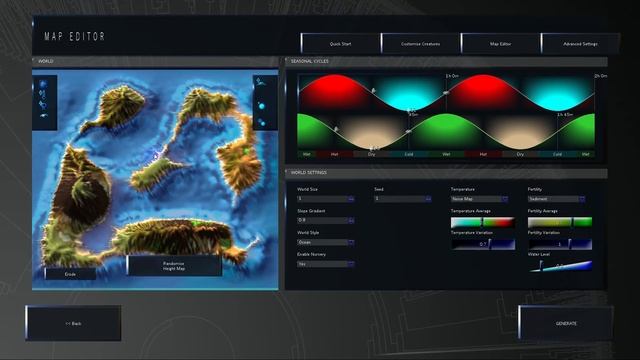
Task: Open the Fertility dropdown showing Sediment
Action: [556, 199]
